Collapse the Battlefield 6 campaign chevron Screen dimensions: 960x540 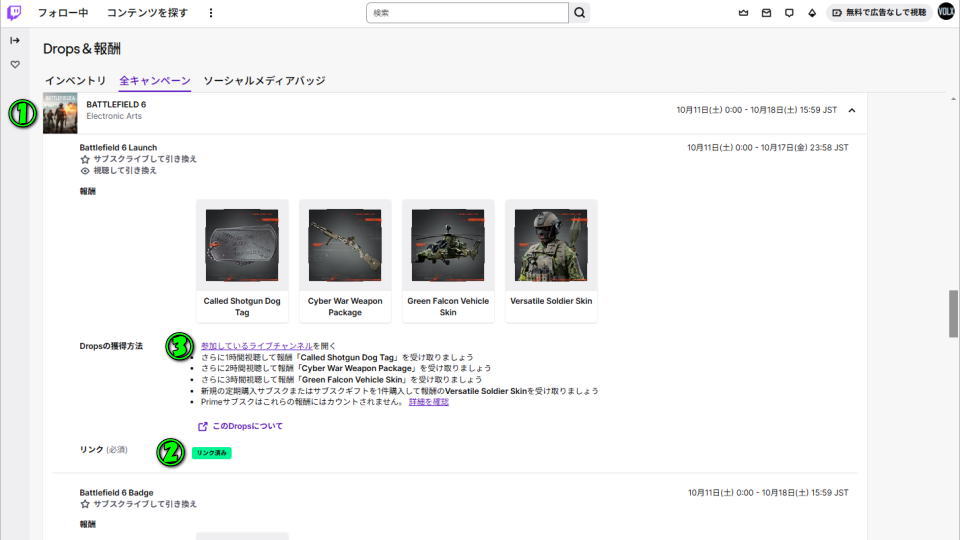[851, 110]
